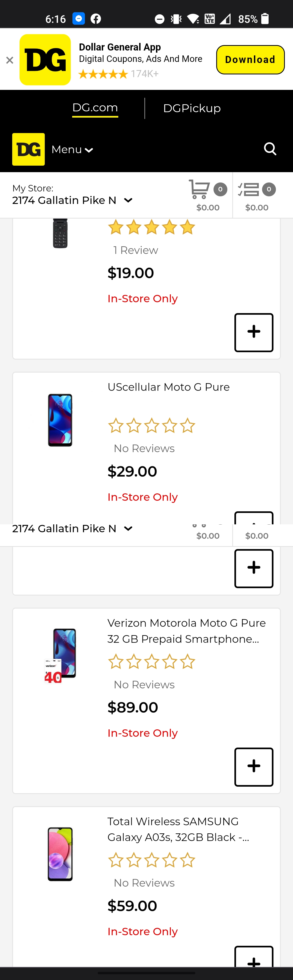This screenshot has height=980, width=293.
Task: Add the $19.00 phone using plus button
Action: click(x=253, y=332)
